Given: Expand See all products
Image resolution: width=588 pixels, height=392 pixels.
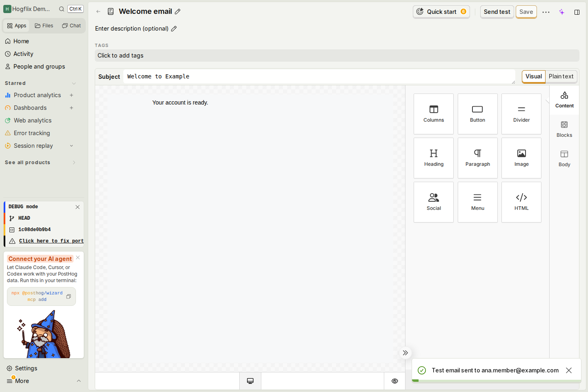Looking at the screenshot, I should tap(74, 163).
